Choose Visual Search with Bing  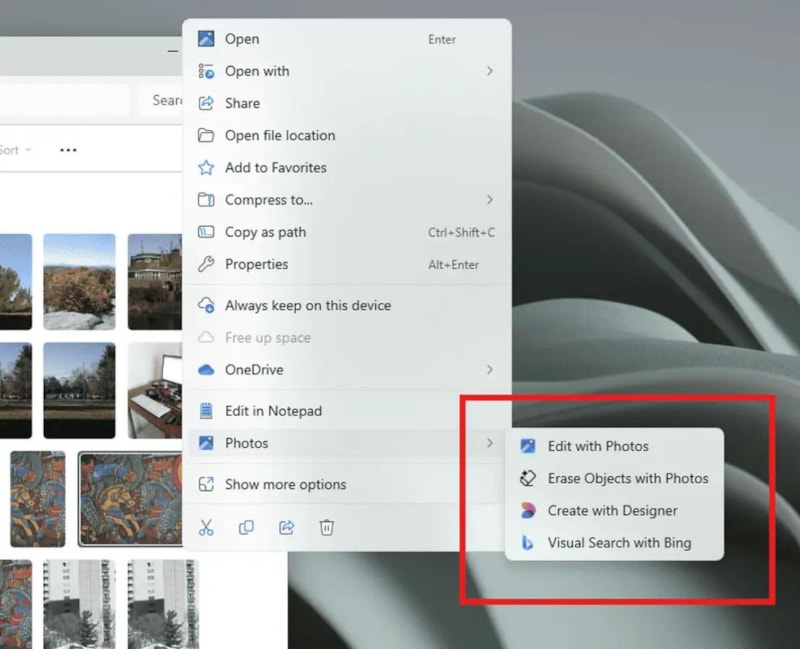tap(618, 542)
